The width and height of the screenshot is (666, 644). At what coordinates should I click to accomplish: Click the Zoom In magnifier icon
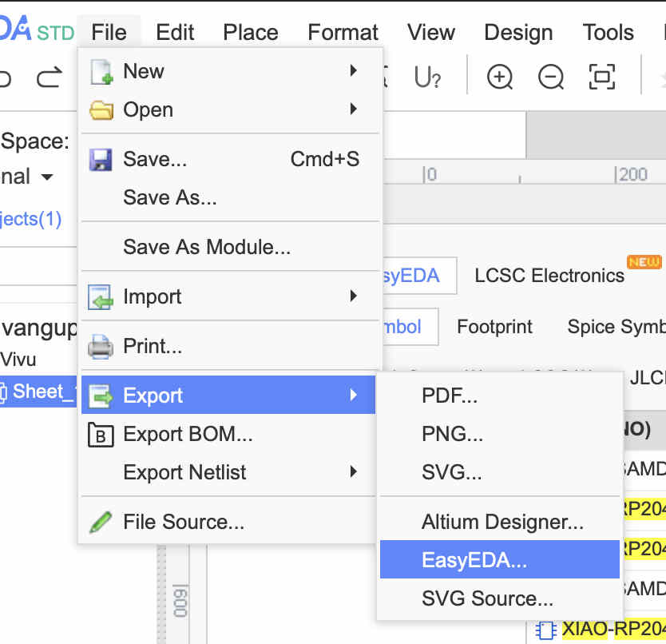click(500, 78)
